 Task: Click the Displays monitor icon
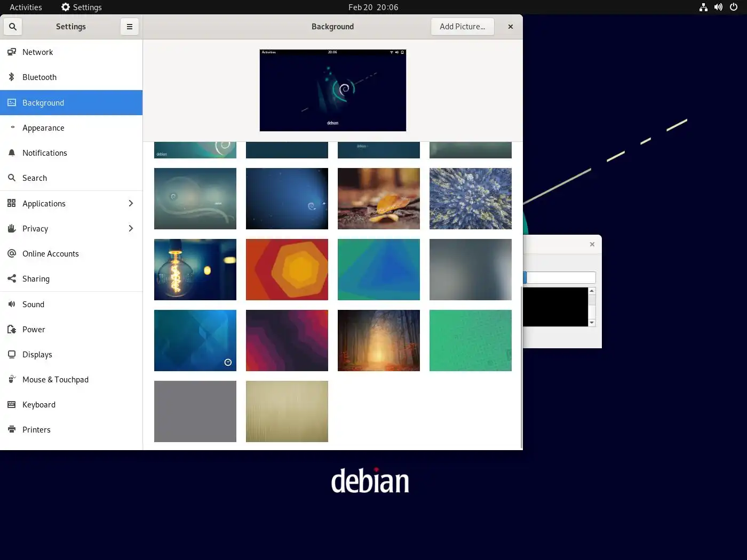[x=12, y=354]
